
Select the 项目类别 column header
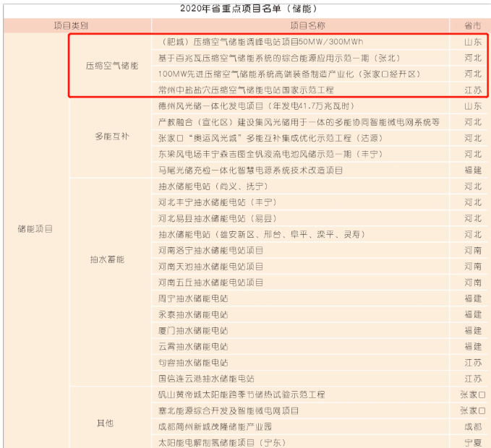pyautogui.click(x=71, y=25)
